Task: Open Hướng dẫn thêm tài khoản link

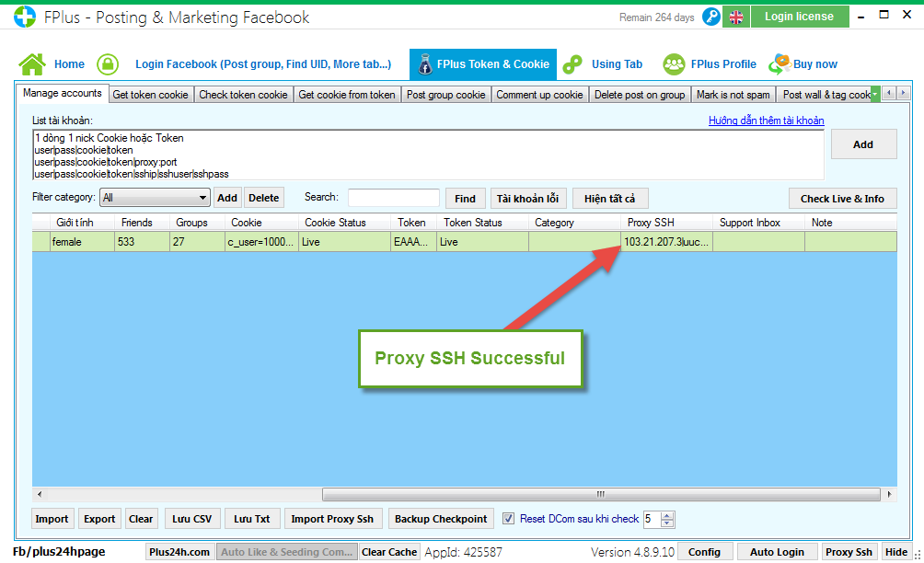Action: [766, 121]
